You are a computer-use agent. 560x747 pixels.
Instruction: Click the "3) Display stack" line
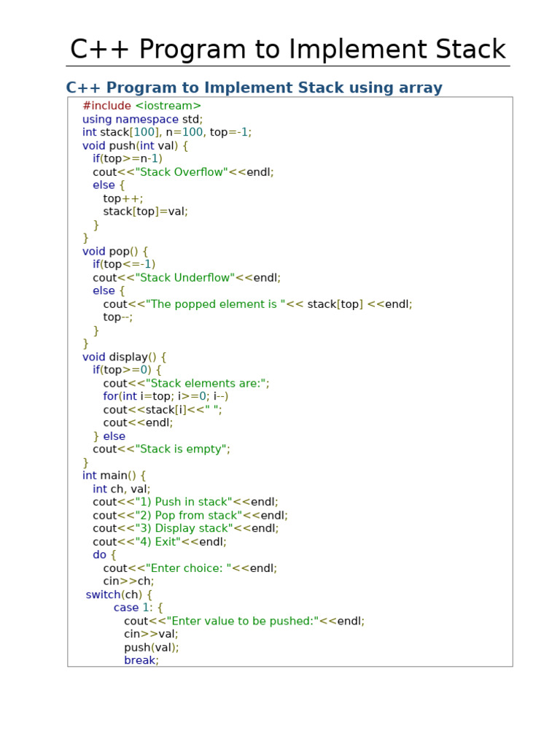(x=186, y=528)
